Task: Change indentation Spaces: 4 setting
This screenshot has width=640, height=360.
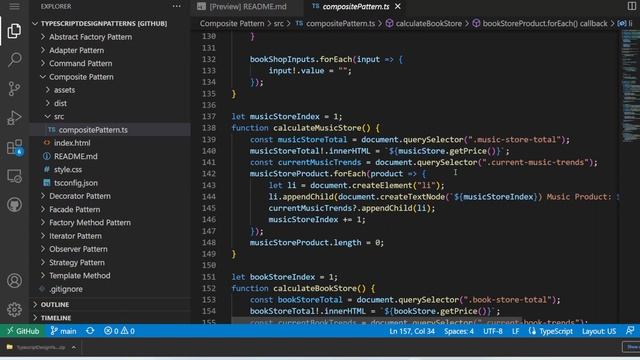Action: [x=459, y=331]
